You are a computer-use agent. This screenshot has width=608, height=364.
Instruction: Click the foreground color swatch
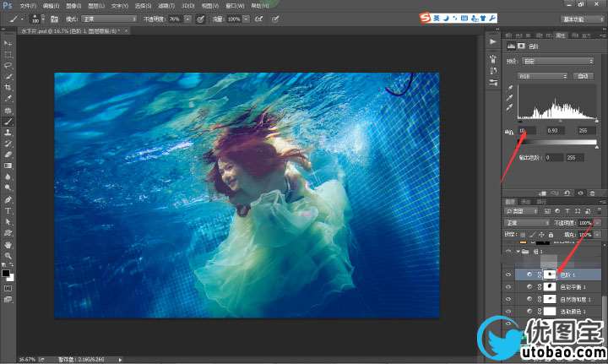[x=5, y=274]
